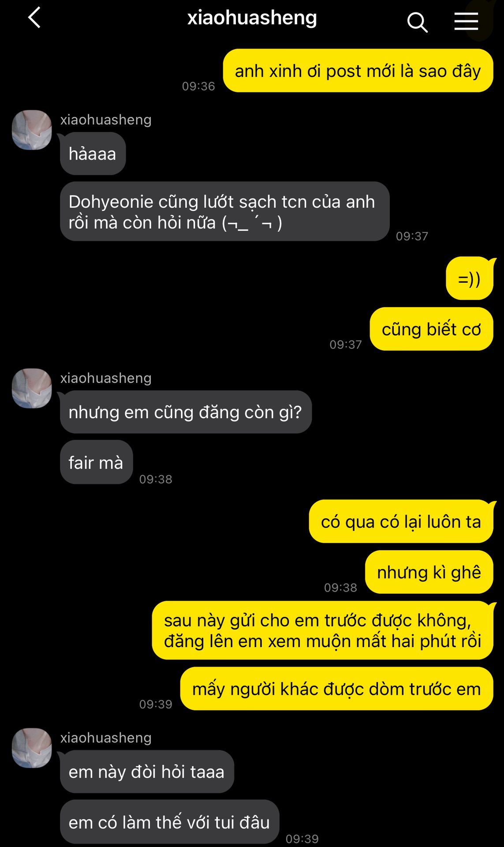Screen dimensions: 504x847
Task: Tap yellow bubble 'anh xinh ơi post mới là sao đây'
Action: point(358,71)
